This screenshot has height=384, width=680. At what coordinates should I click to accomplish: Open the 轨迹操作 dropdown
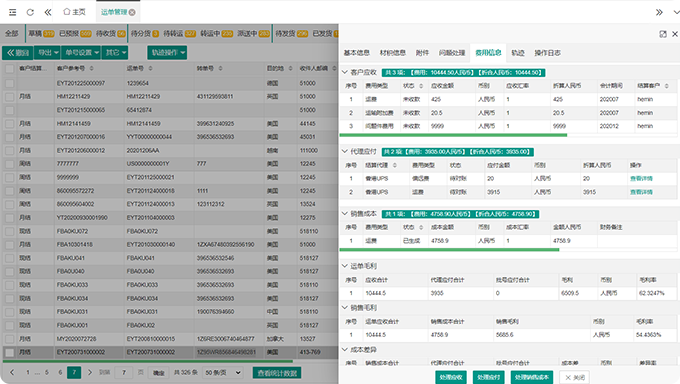(167, 53)
